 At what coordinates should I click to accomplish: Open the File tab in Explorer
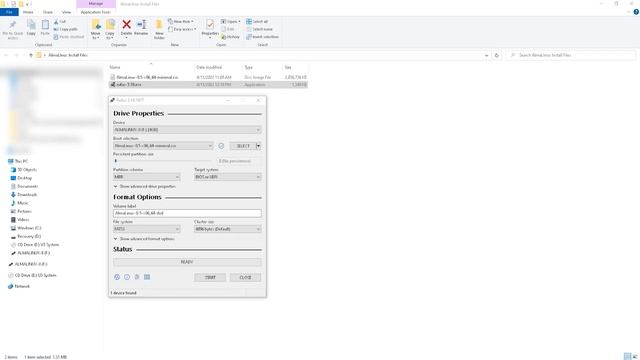pyautogui.click(x=9, y=12)
